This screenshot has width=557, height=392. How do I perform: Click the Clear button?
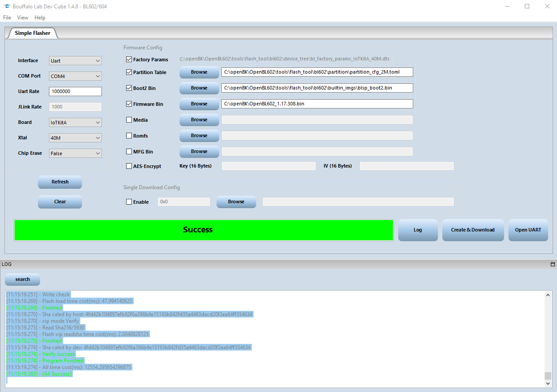60,202
